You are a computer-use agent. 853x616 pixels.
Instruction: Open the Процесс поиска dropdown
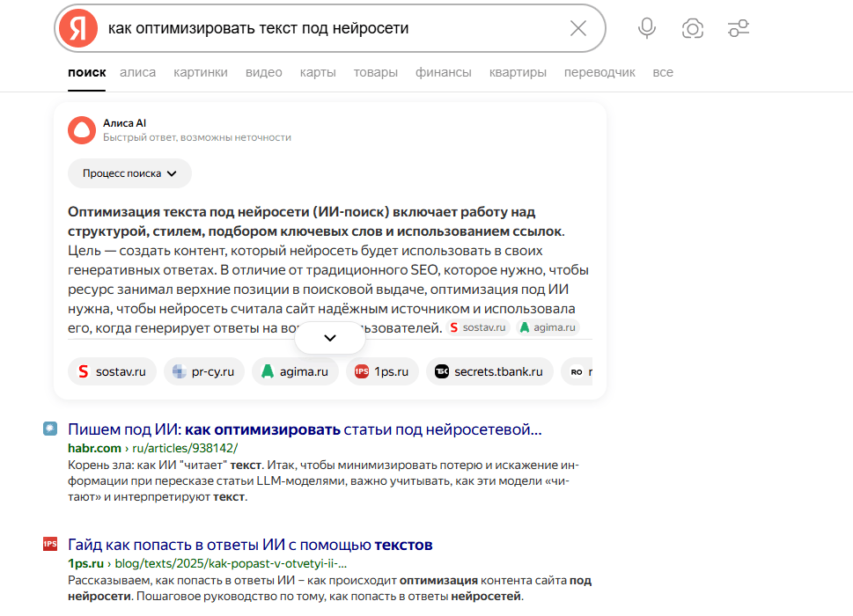click(x=129, y=173)
